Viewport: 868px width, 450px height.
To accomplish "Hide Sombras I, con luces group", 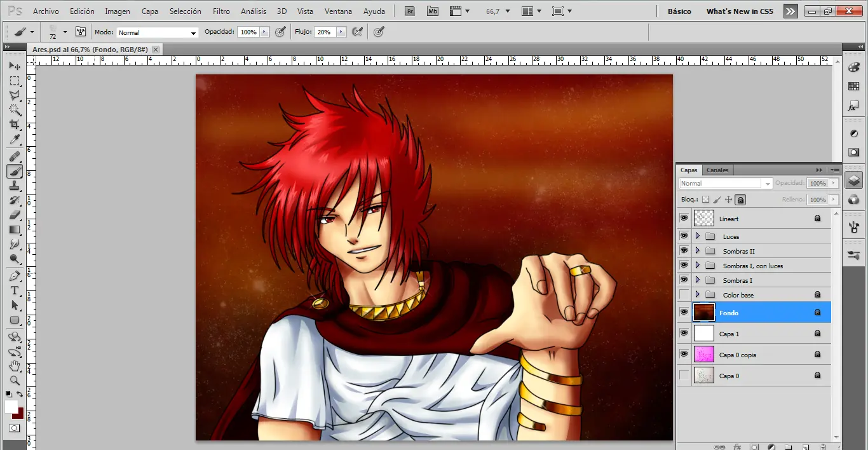I will [x=684, y=265].
